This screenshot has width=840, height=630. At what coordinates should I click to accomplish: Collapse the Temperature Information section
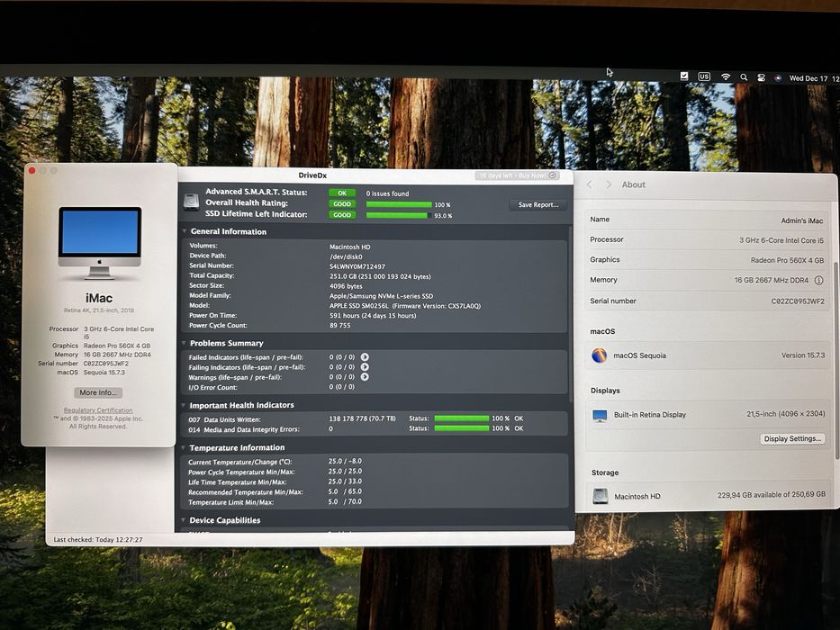point(183,447)
